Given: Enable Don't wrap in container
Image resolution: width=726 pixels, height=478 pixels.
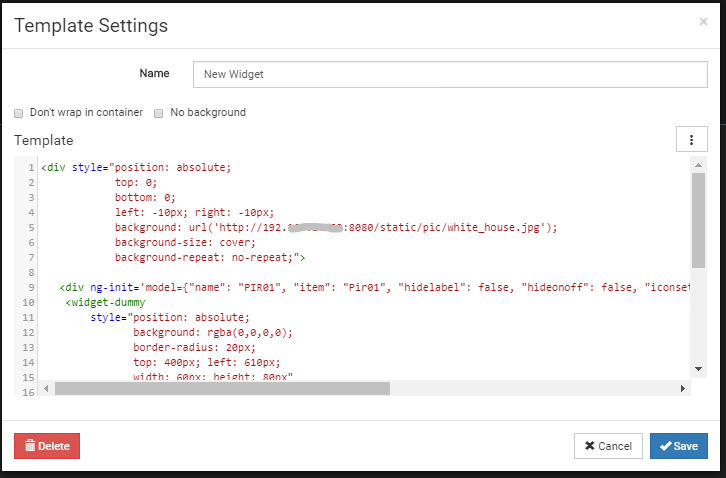Looking at the screenshot, I should [x=19, y=113].
